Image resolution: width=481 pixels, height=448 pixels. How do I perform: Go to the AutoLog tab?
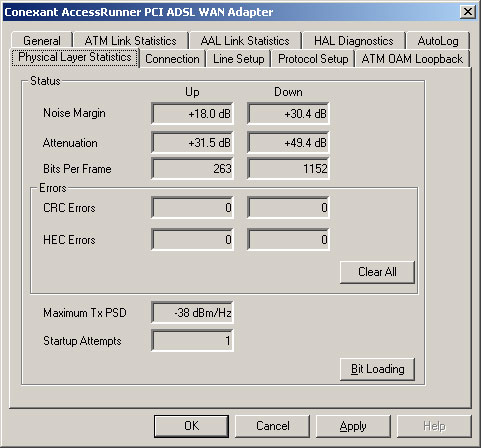point(438,40)
